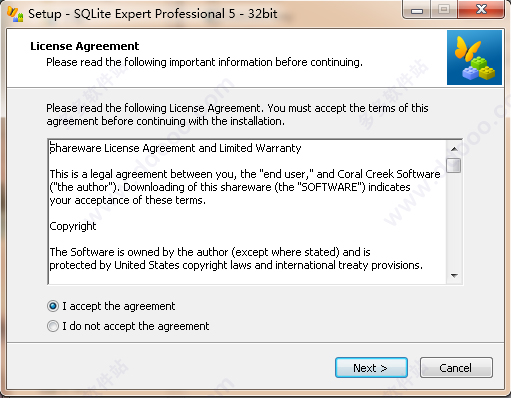
Task: Click the SQLite Expert setup icon in title bar
Action: [15, 14]
